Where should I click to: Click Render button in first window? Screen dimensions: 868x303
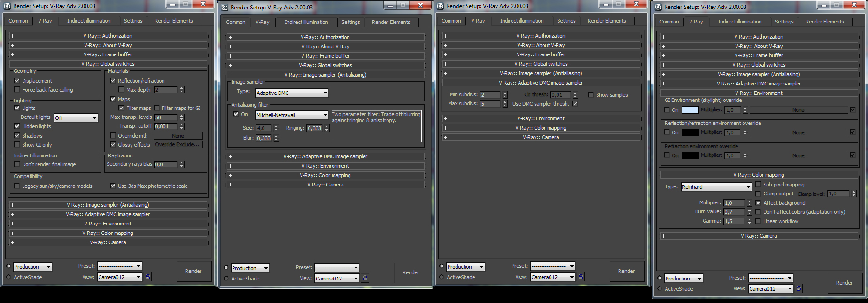click(193, 271)
